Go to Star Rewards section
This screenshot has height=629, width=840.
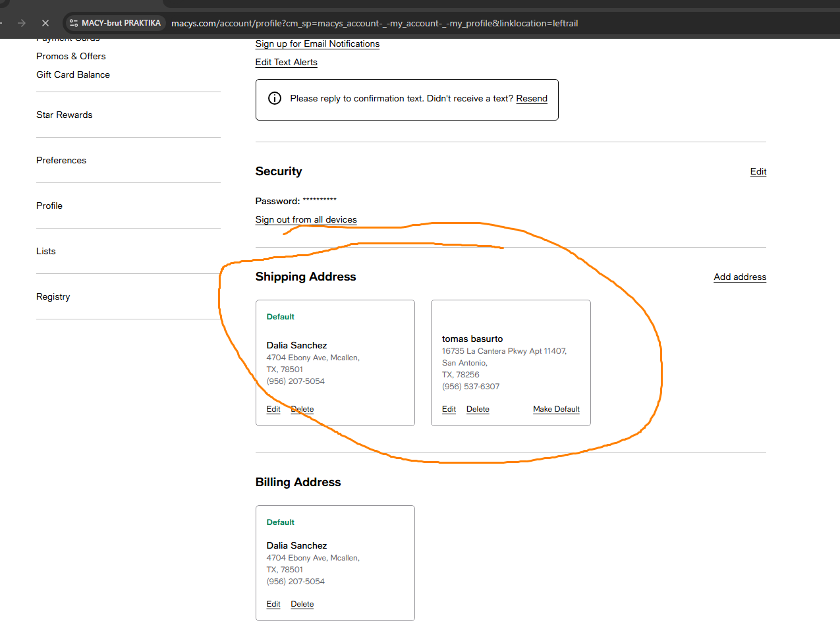[64, 115]
